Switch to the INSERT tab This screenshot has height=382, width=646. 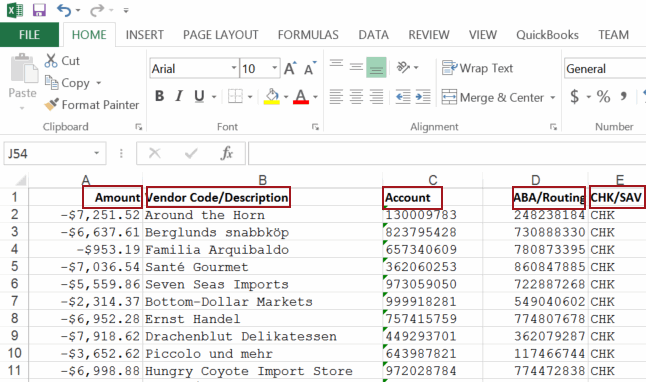point(145,35)
